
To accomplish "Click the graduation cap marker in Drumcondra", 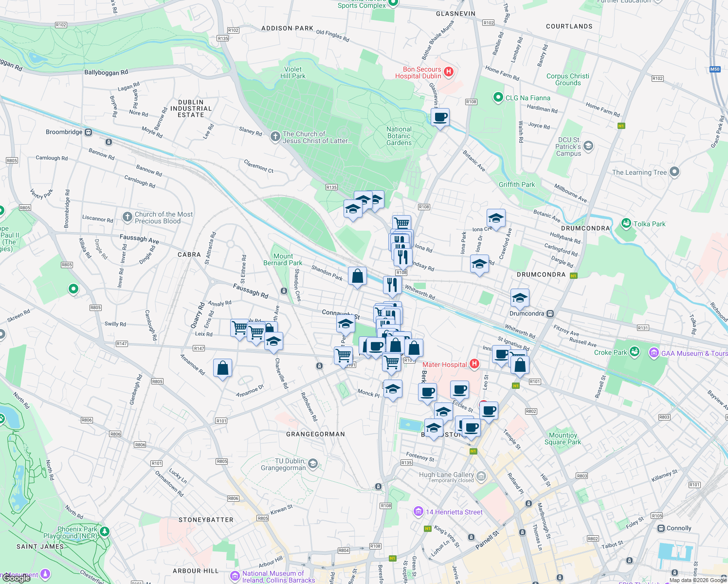I will 520,298.
